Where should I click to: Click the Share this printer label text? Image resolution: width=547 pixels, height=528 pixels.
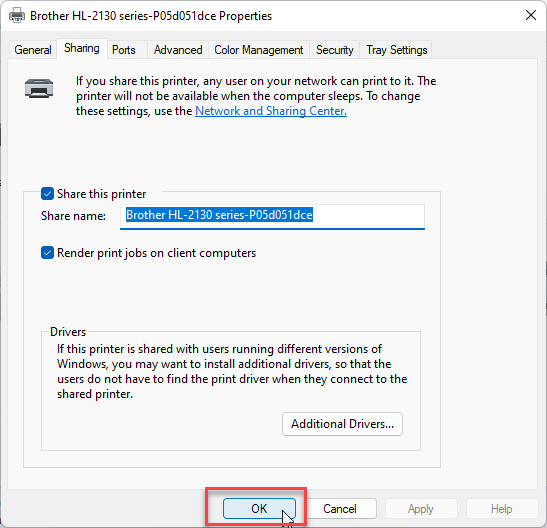coord(102,194)
